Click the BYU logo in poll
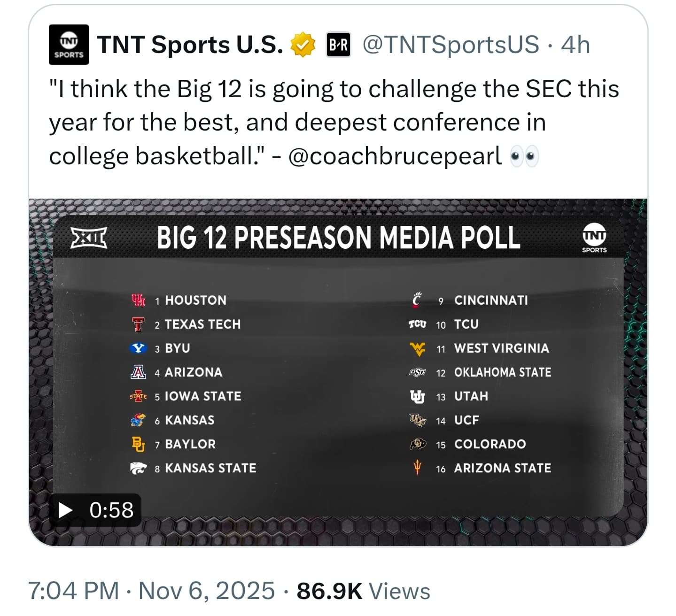Image resolution: width=676 pixels, height=616 pixels. click(x=138, y=348)
